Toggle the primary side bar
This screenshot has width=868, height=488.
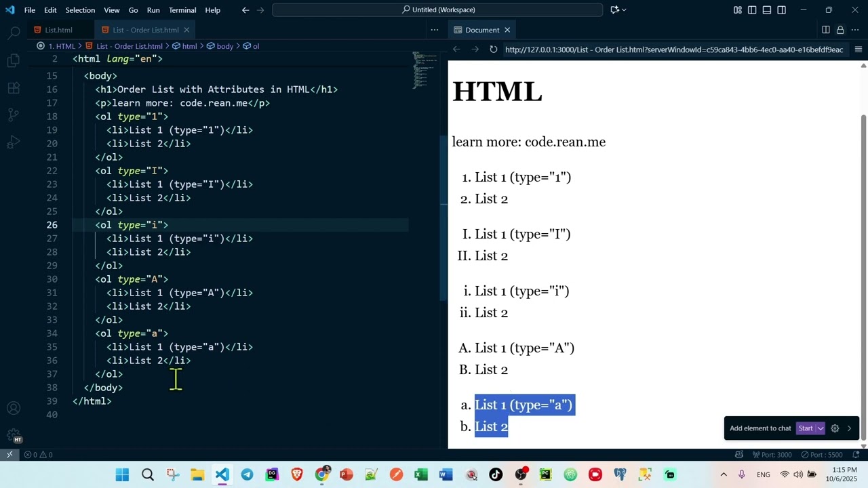752,9
